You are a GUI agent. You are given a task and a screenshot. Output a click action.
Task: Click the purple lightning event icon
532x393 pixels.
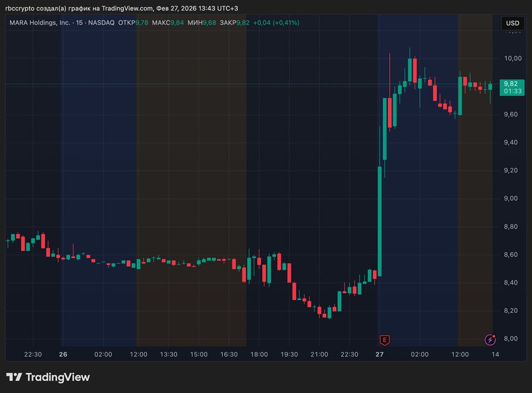point(491,339)
